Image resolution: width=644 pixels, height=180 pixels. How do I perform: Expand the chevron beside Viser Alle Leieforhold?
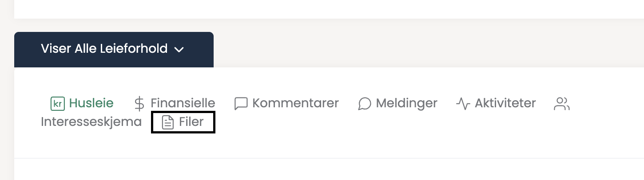179,50
